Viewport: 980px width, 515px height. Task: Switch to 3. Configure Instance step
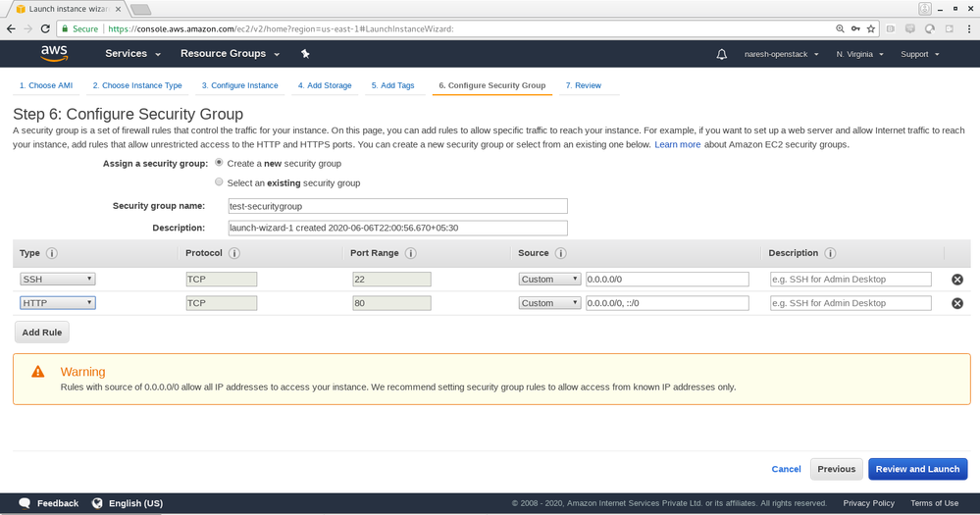pos(240,85)
